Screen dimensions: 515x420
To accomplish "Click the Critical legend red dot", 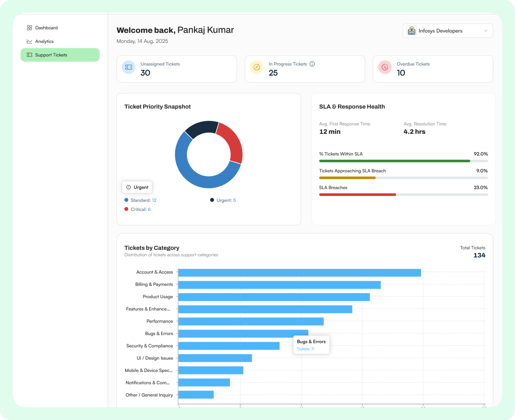I will (x=126, y=209).
